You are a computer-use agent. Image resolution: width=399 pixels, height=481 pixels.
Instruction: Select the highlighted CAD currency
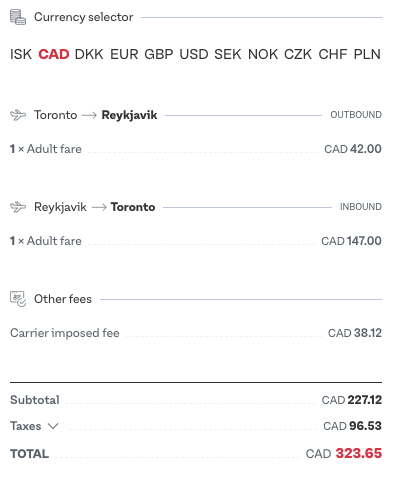54,54
